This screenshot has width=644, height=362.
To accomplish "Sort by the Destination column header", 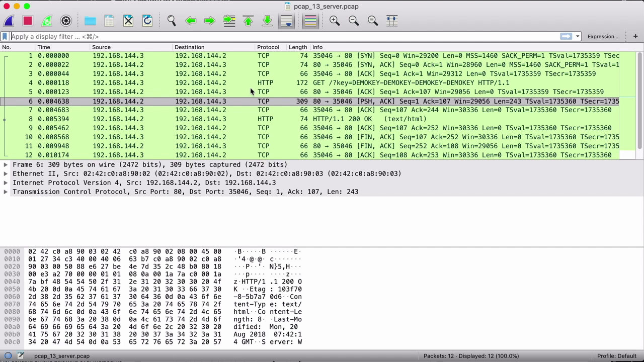I will [x=214, y=47].
